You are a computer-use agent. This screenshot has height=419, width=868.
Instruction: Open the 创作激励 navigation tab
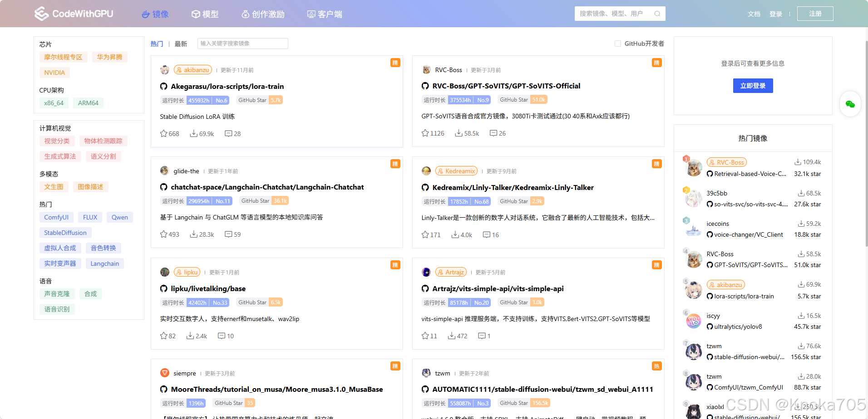click(263, 14)
